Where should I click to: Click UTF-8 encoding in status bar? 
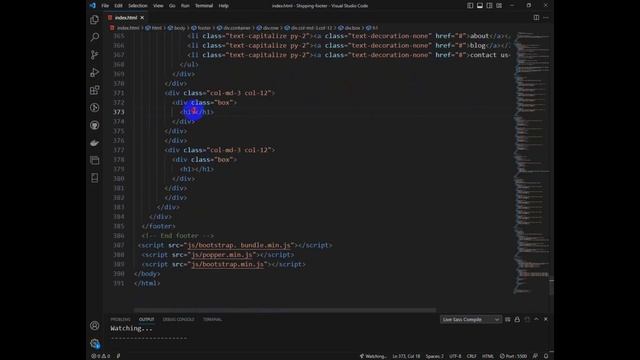point(455,356)
